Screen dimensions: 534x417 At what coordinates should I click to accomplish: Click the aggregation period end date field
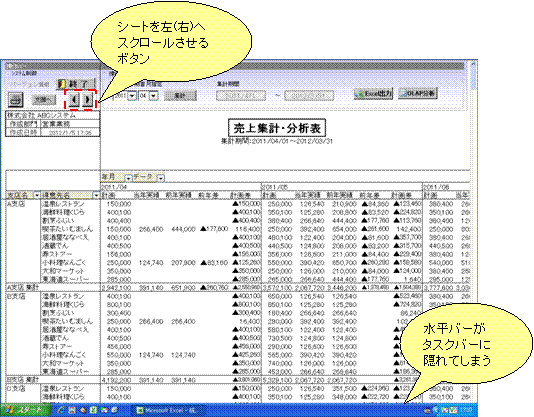[309, 95]
